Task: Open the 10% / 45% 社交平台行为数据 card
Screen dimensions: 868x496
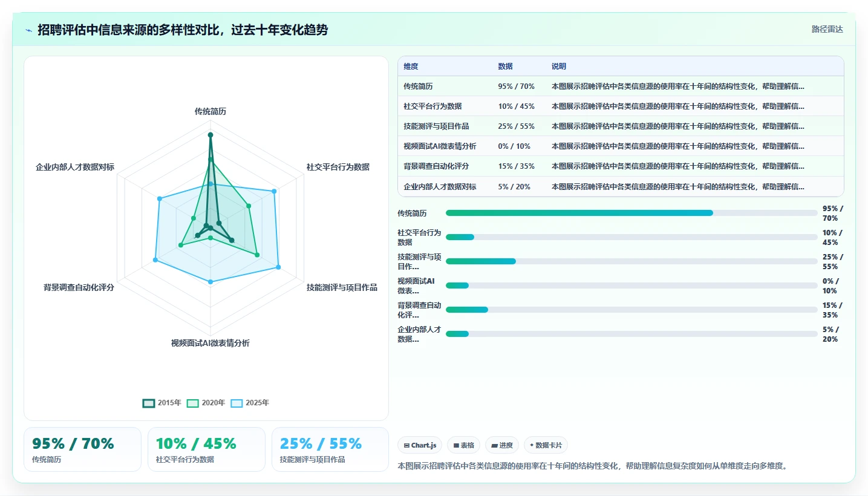Action: 206,449
